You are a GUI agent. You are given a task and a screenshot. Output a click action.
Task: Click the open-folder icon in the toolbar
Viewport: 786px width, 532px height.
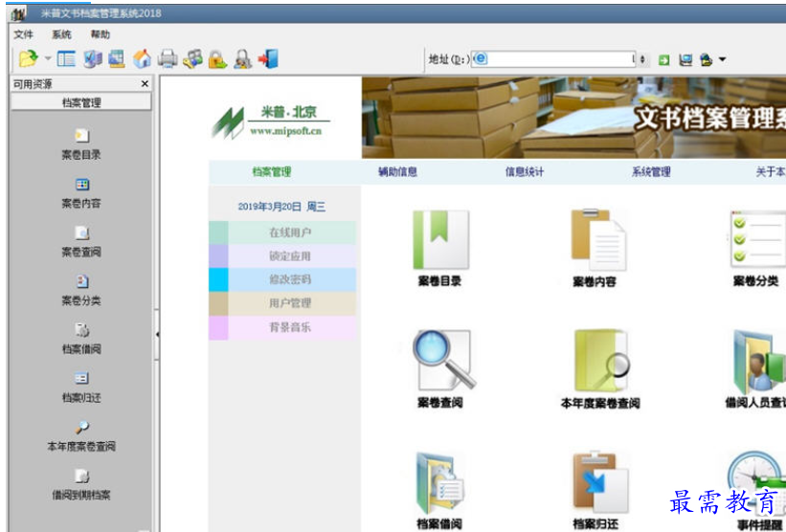point(29,59)
